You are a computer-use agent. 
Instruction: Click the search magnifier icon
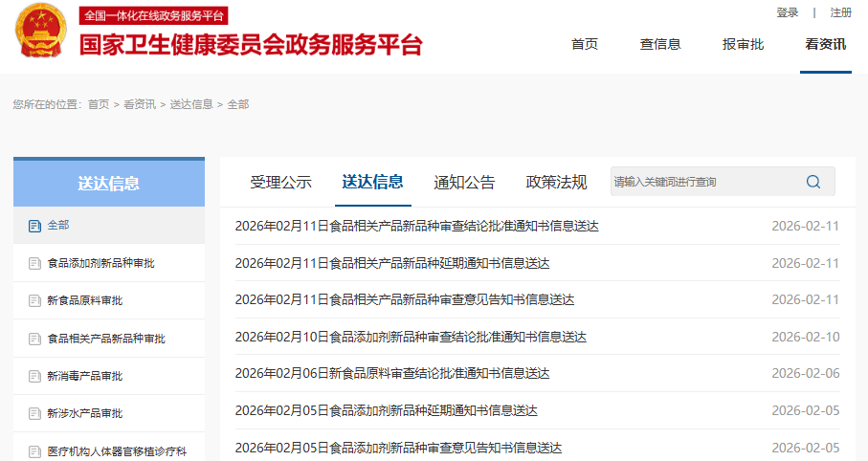[813, 182]
